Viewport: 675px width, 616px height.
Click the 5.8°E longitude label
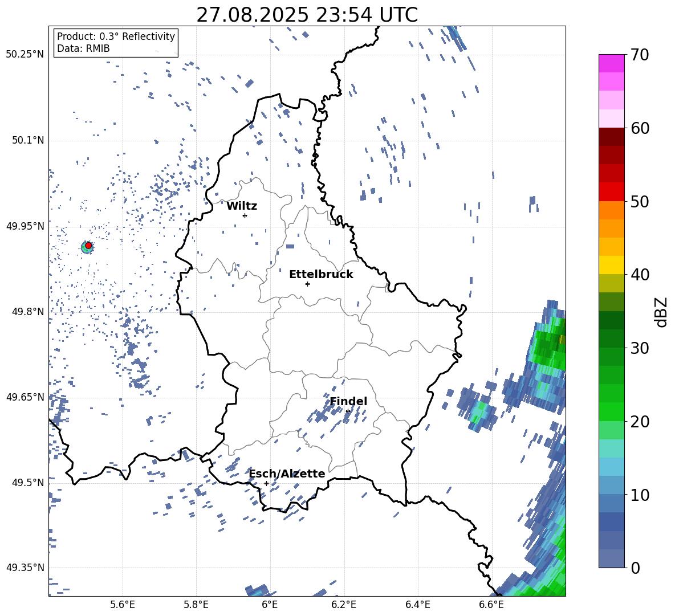(x=196, y=605)
